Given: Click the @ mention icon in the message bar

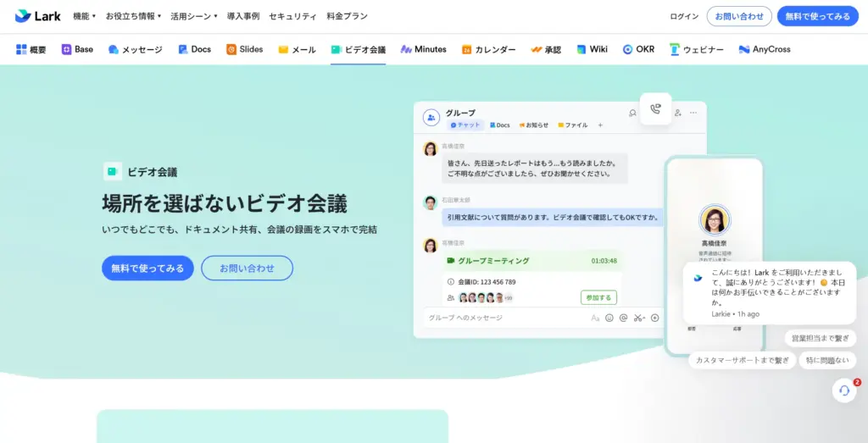Looking at the screenshot, I should 623,318.
